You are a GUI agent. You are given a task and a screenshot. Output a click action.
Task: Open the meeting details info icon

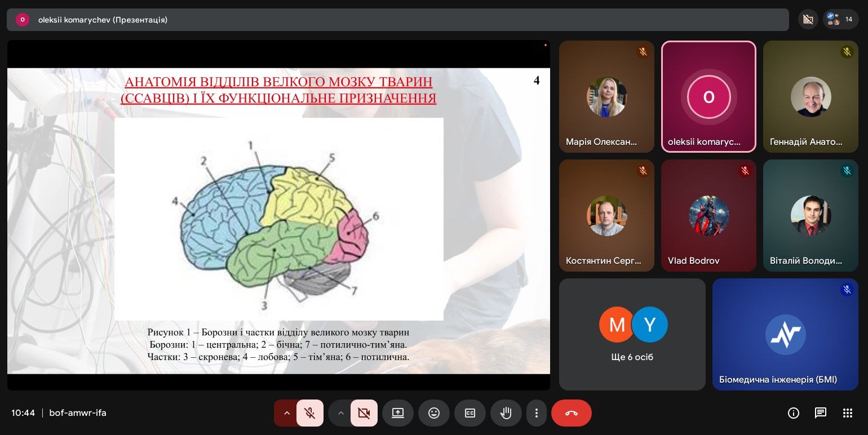coord(794,413)
